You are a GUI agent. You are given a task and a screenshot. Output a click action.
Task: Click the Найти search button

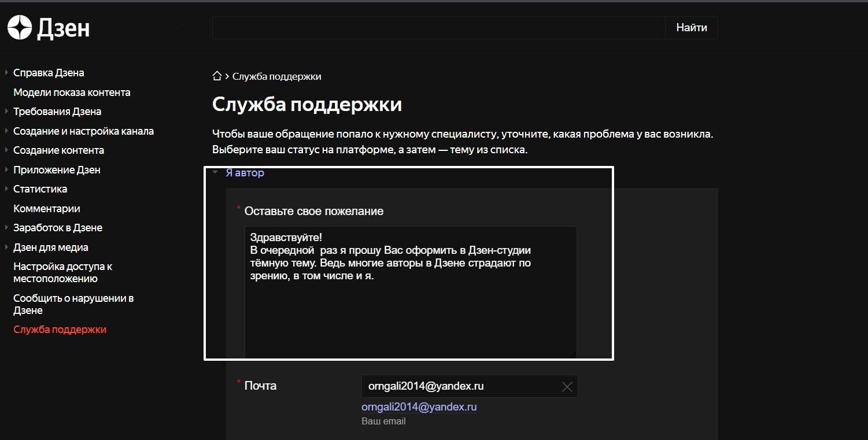(x=692, y=27)
